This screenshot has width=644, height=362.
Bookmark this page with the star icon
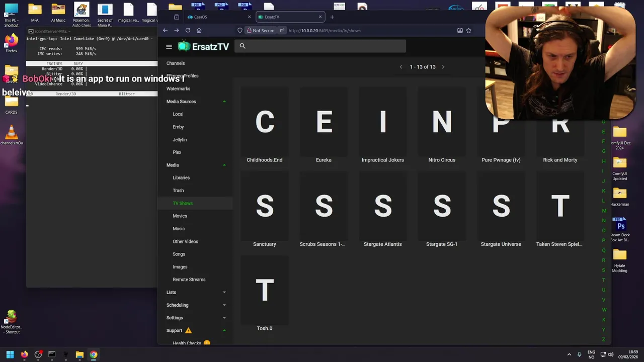pyautogui.click(x=468, y=31)
